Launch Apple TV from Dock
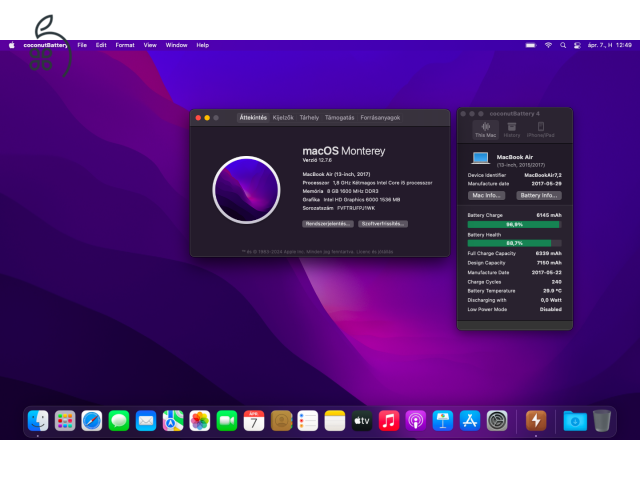Viewport: 640px width, 480px height. click(362, 421)
